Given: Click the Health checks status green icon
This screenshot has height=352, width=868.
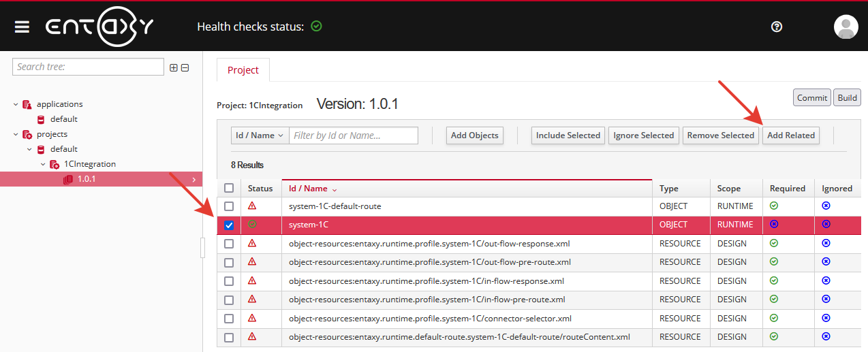Looking at the screenshot, I should pos(316,27).
